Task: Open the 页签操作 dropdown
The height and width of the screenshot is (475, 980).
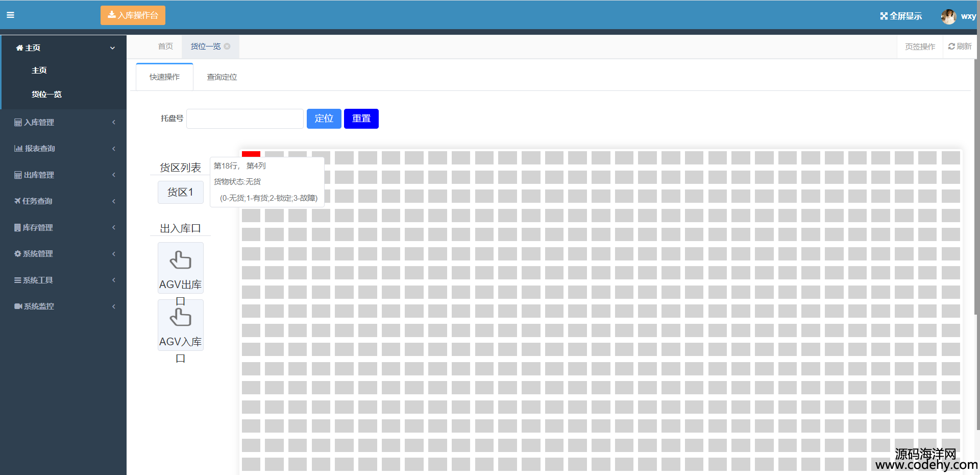Action: click(920, 46)
